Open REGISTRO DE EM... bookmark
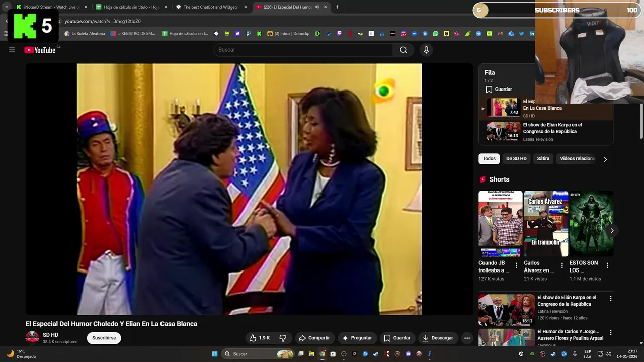 133,34
